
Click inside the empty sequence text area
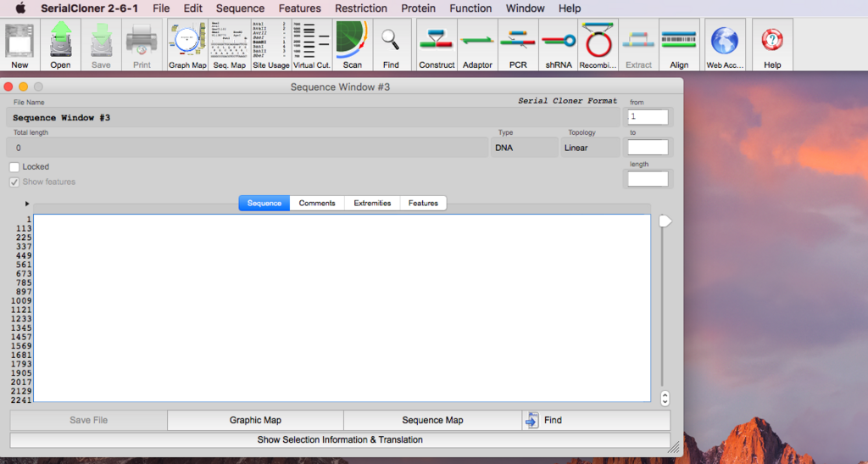coord(342,308)
